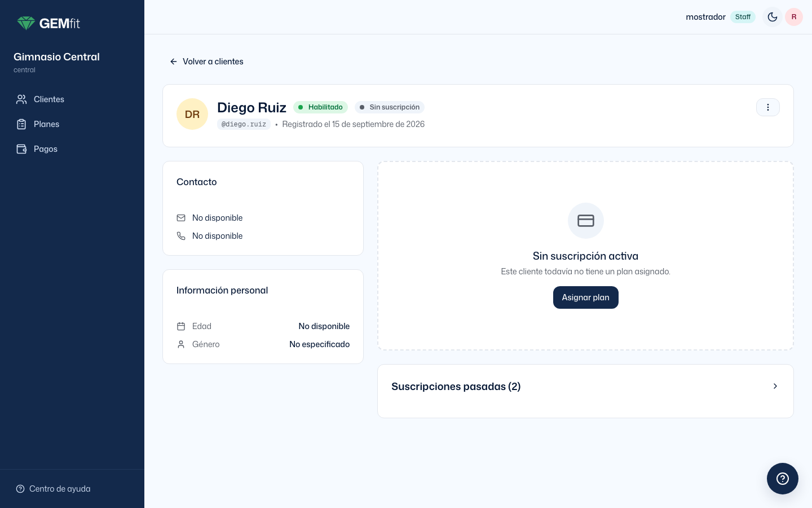Click the phone icon in Contacto
The image size is (812, 508).
181,236
